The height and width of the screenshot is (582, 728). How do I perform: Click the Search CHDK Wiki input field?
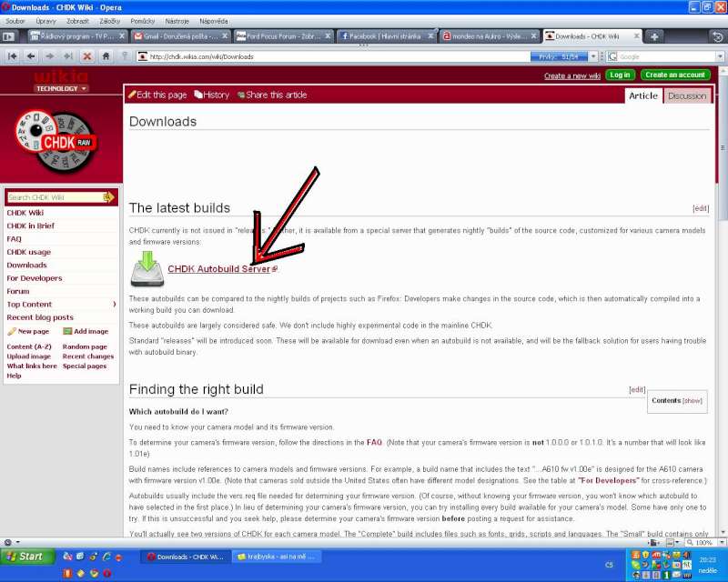53,197
